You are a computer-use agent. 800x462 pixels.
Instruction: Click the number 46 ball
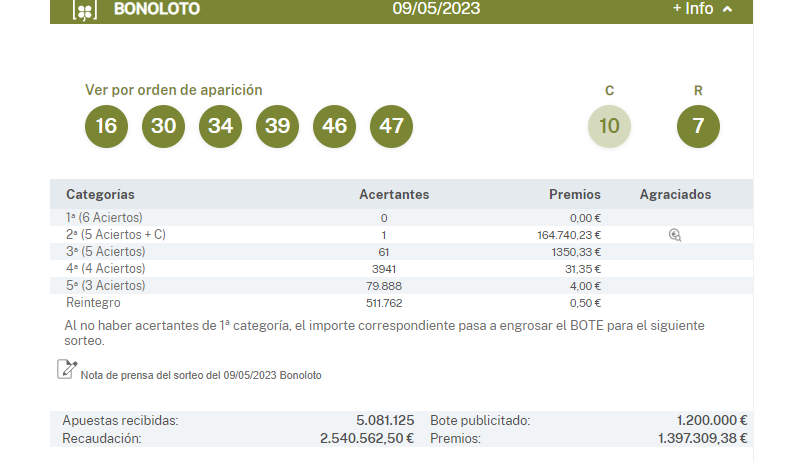[x=335, y=126]
